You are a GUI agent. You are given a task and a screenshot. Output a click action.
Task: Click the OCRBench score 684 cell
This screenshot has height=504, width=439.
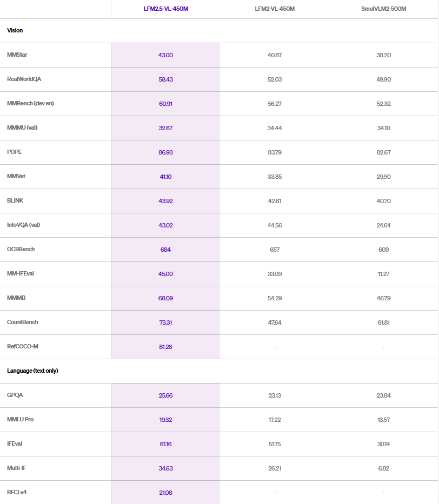coord(165,250)
